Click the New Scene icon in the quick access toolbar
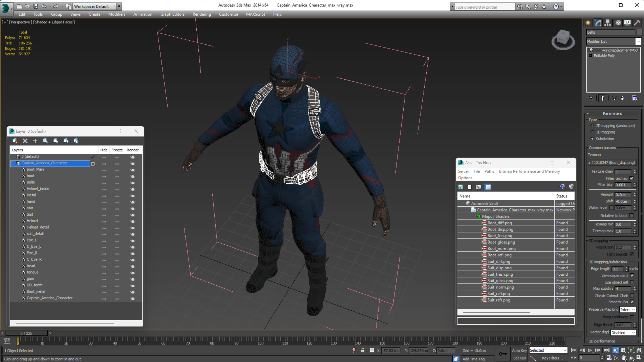This screenshot has width=644, height=362. [x=19, y=6]
